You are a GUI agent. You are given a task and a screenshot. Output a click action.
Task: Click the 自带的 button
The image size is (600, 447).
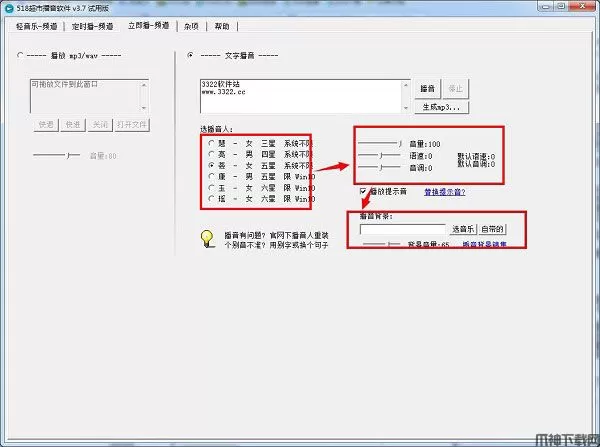click(x=492, y=229)
